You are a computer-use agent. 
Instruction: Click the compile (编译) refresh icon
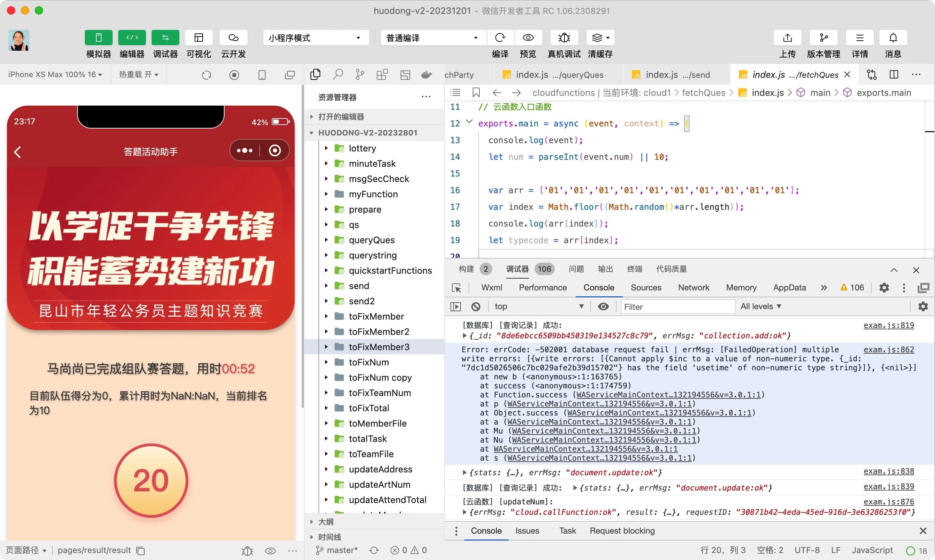point(500,38)
